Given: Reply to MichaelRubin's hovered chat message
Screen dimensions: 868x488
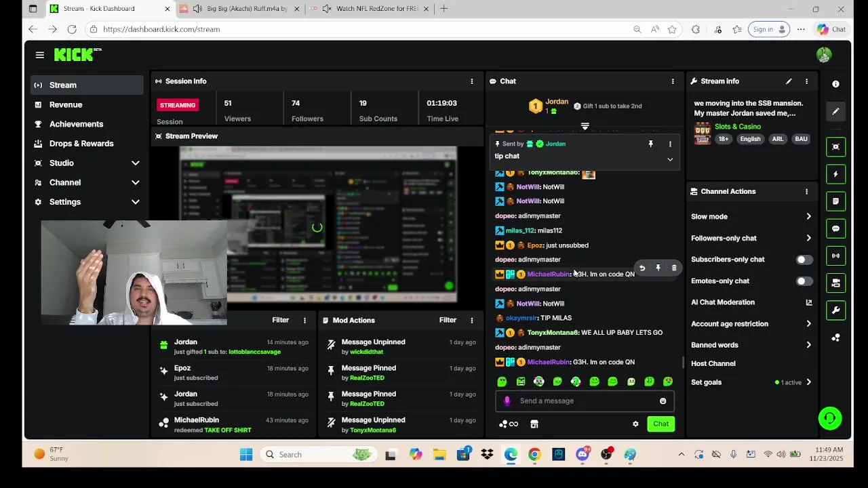Looking at the screenshot, I should pyautogui.click(x=642, y=268).
